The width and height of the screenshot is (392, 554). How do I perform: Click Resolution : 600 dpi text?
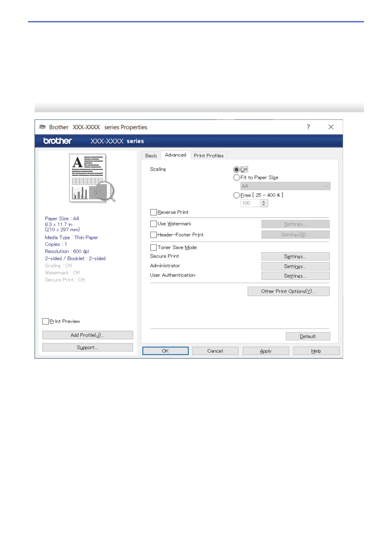[67, 251]
